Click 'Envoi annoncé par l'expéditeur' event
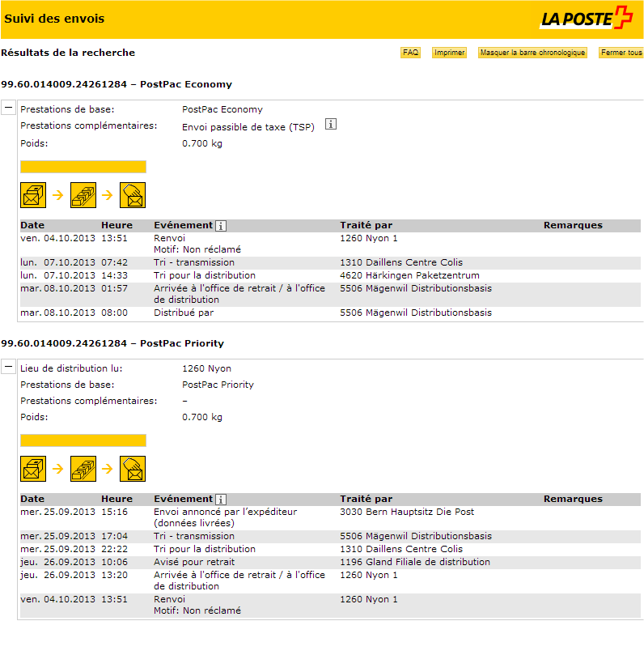This screenshot has height=655, width=644. [226, 517]
